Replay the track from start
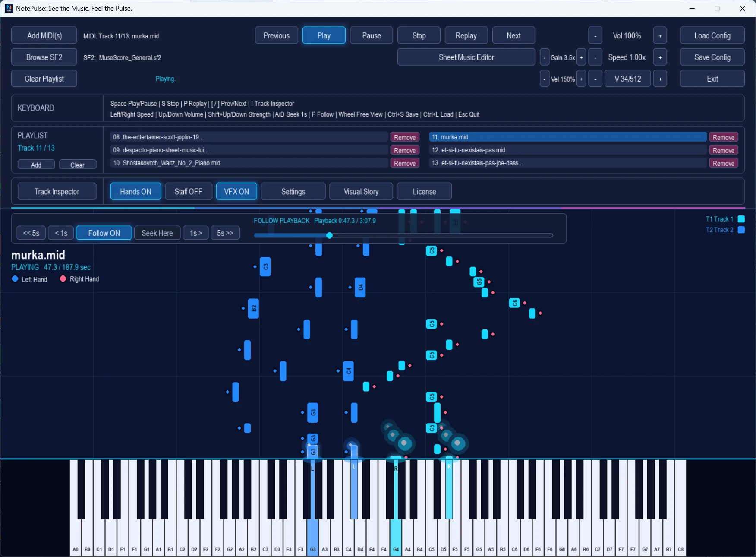Viewport: 756px width, 557px height. pos(466,35)
